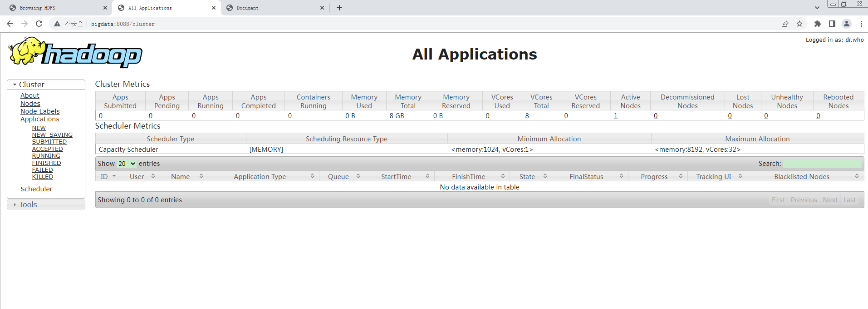Filter applications by RUNNING state
This screenshot has height=309, width=868.
coord(46,156)
